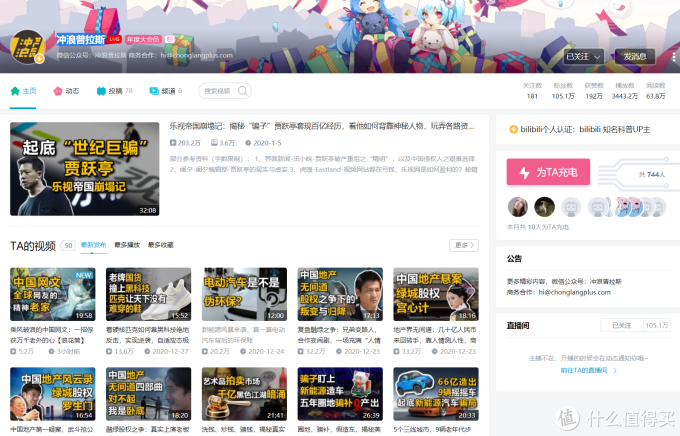Image resolution: width=680 pixels, height=436 pixels.
Task: Open 艺术品拍卖市场 video thumbnail
Action: [x=244, y=394]
